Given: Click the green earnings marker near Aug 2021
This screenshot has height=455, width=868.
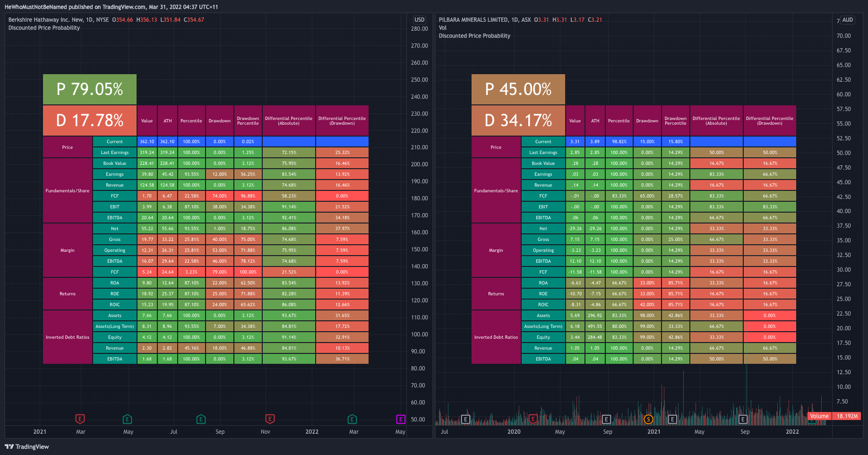Looking at the screenshot, I should [201, 419].
